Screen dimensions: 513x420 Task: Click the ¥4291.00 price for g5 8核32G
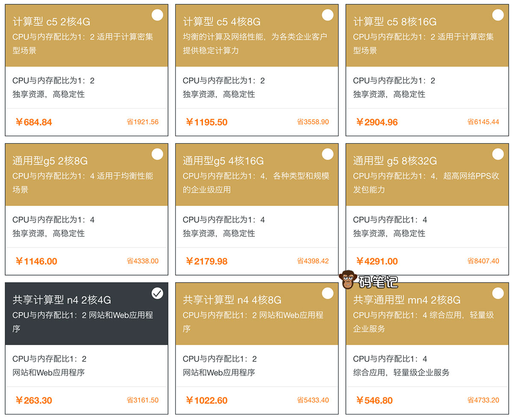coord(377,261)
